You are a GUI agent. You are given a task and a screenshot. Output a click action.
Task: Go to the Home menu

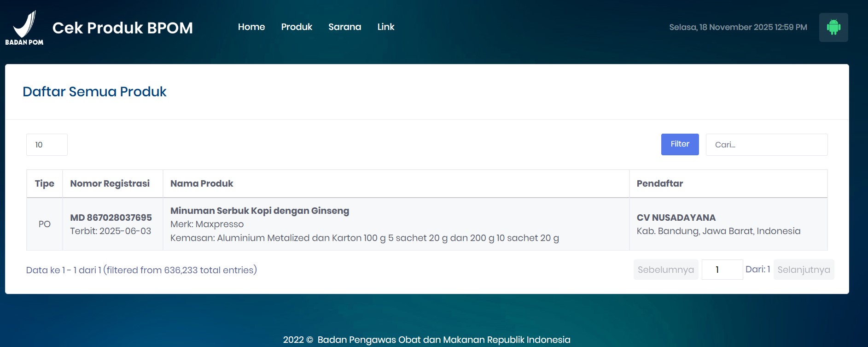coord(251,27)
